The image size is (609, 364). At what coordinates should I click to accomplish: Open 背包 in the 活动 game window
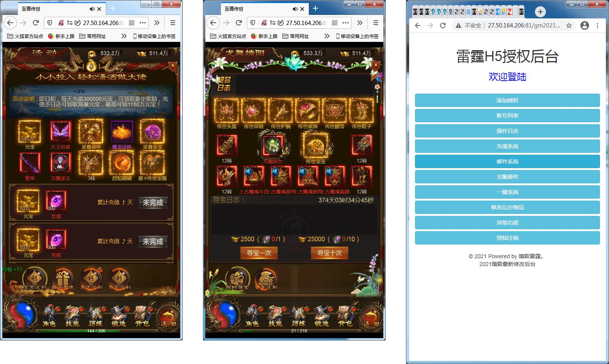coord(142,316)
